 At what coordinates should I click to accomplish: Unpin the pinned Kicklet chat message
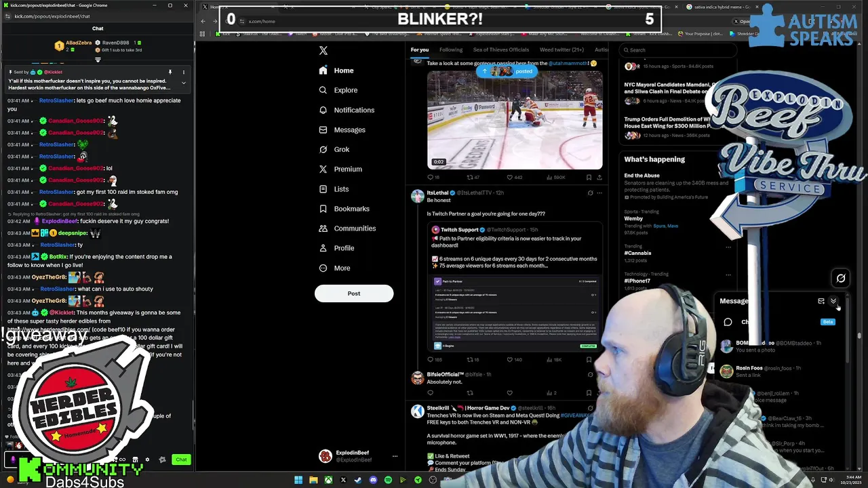pos(170,72)
